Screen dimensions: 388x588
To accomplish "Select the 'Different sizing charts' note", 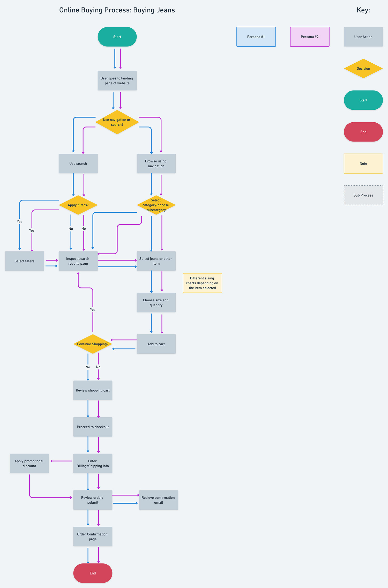I will point(202,283).
